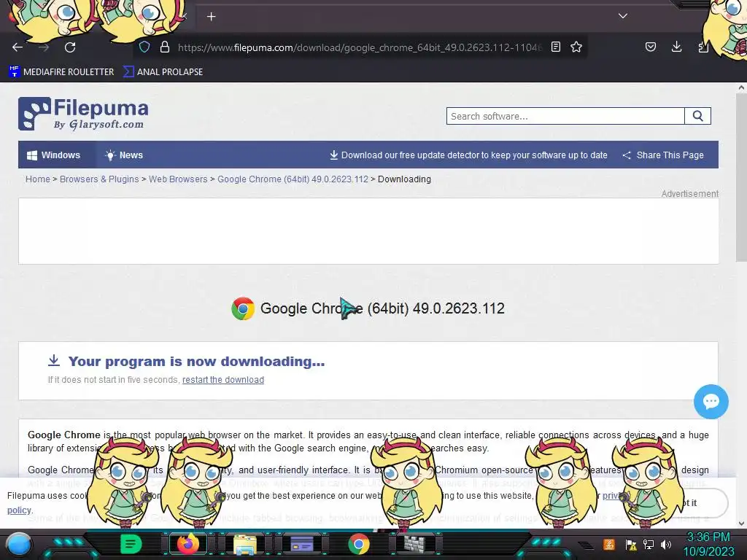Open Web Browsers breadcrumb
Image resolution: width=747 pixels, height=560 pixels.
pos(178,179)
